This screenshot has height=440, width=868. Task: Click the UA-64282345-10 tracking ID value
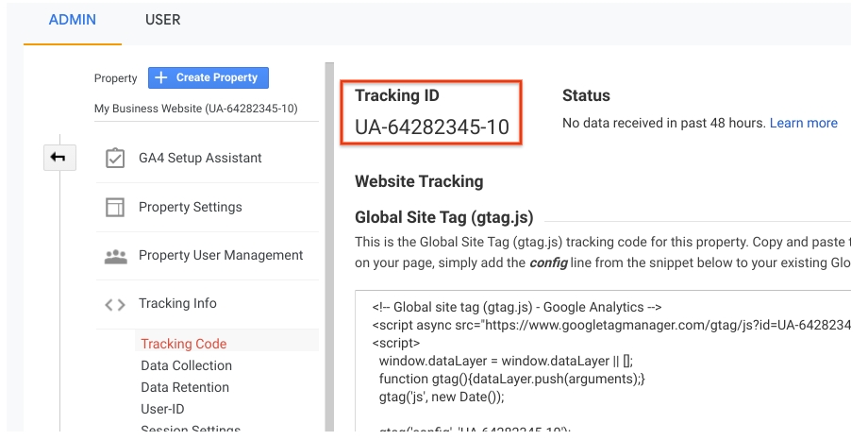tap(431, 127)
